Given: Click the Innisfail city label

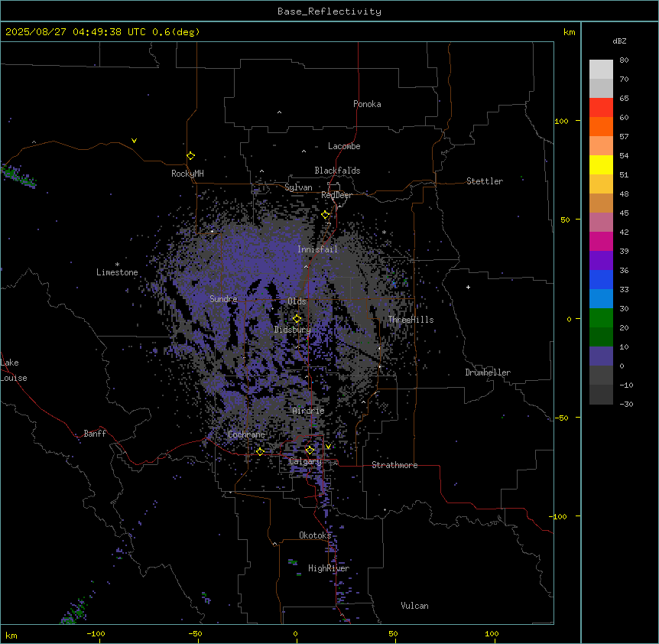Looking at the screenshot, I should 317,249.
